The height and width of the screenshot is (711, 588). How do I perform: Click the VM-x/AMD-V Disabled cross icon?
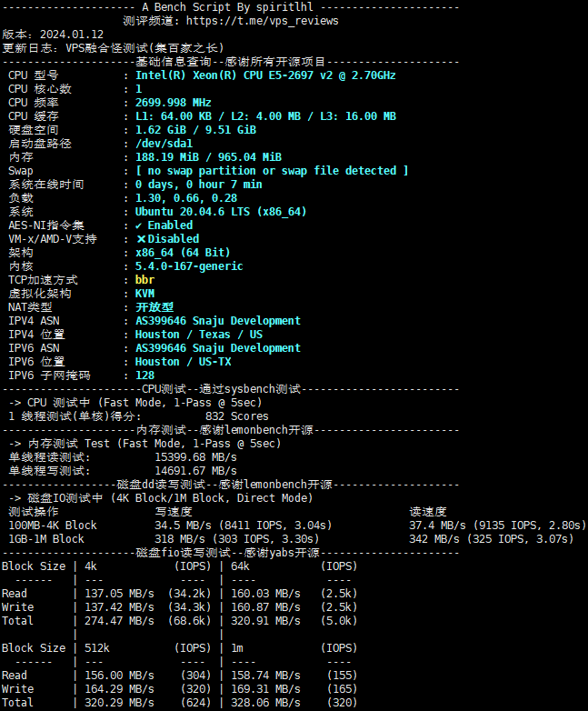click(141, 239)
